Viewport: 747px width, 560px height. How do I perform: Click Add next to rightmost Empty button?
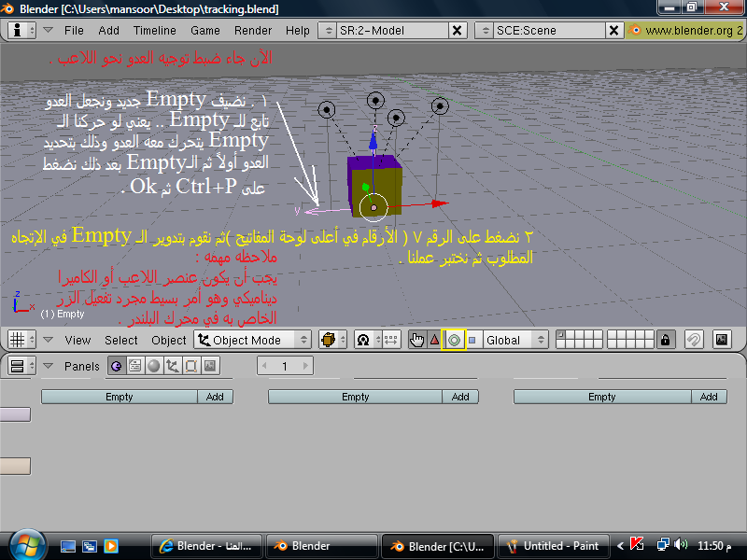pyautogui.click(x=709, y=397)
